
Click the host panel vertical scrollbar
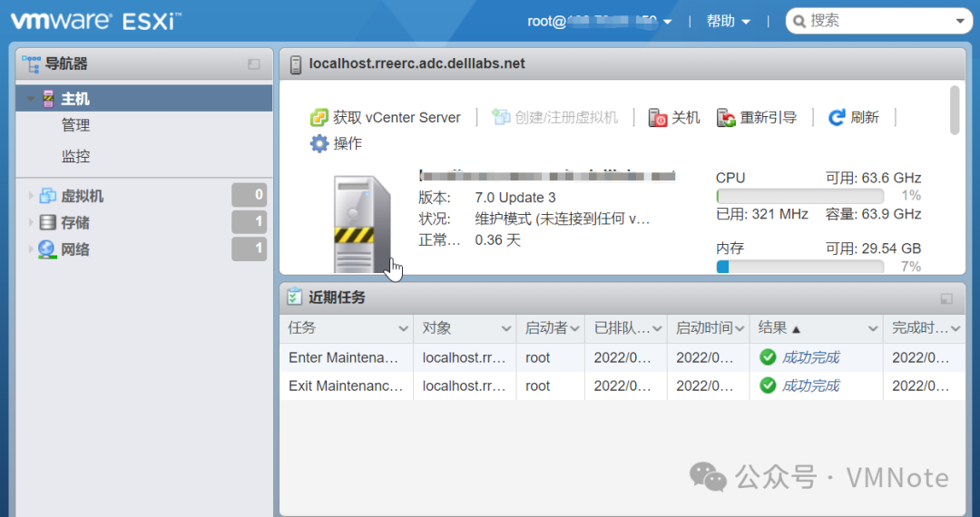[955, 111]
